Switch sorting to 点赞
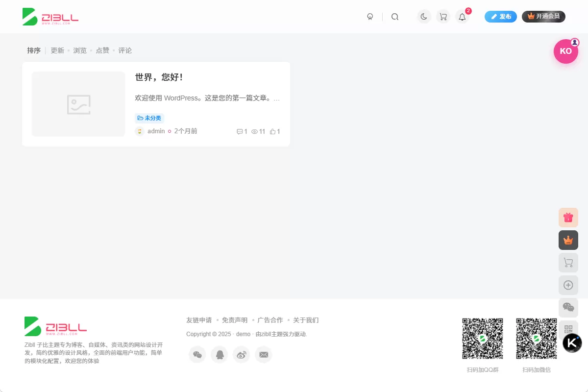 click(x=102, y=50)
